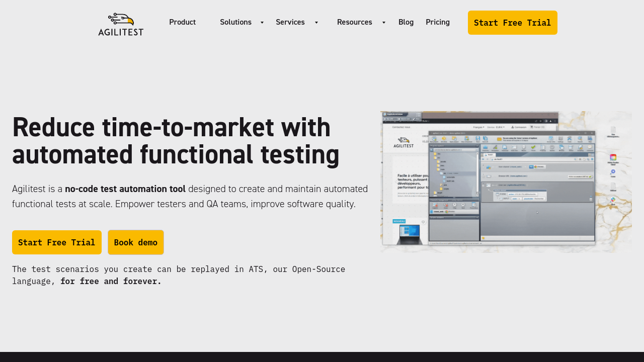Viewport: 644px width, 362px height.
Task: Click the laptop product image in the screenshot
Action: [409, 233]
